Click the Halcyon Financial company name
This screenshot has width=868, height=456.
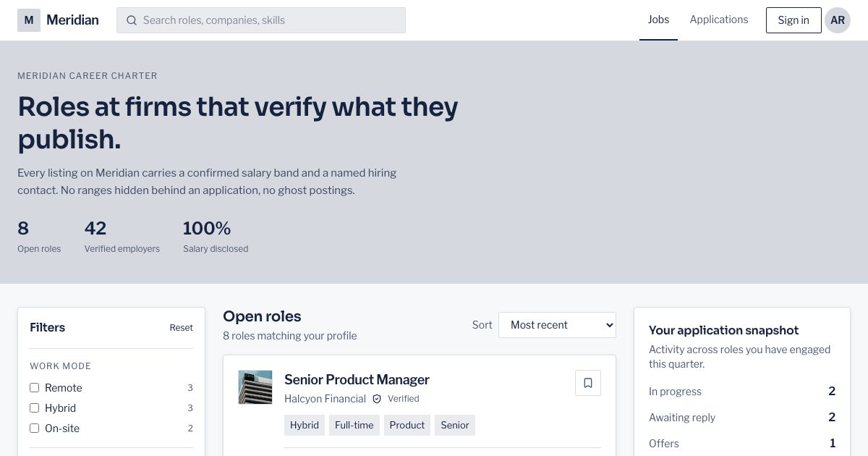325,399
